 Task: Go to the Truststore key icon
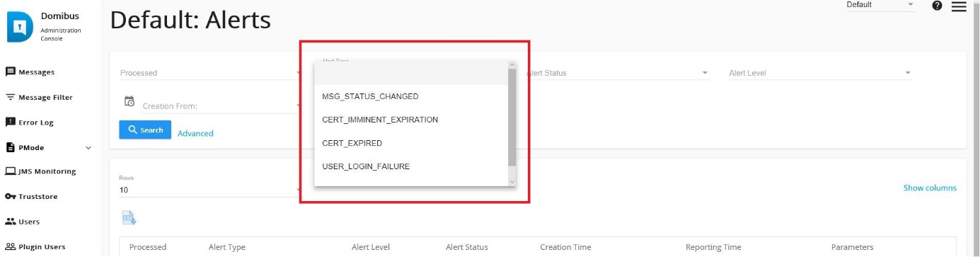pos(11,196)
